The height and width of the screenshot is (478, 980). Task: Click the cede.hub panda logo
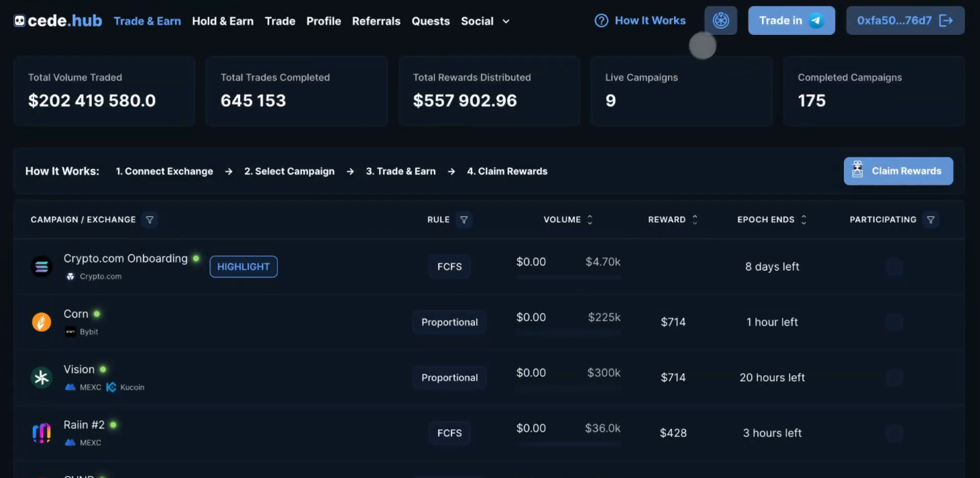(20, 21)
